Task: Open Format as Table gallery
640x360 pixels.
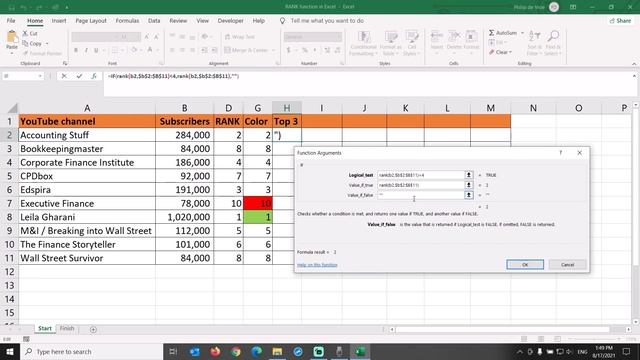Action: 391,43
